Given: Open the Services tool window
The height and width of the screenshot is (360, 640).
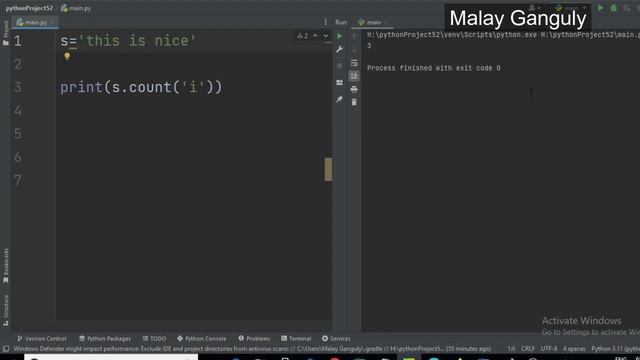Looking at the screenshot, I should (336, 338).
